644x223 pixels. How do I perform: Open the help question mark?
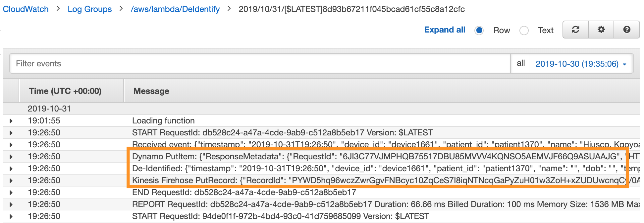click(626, 30)
